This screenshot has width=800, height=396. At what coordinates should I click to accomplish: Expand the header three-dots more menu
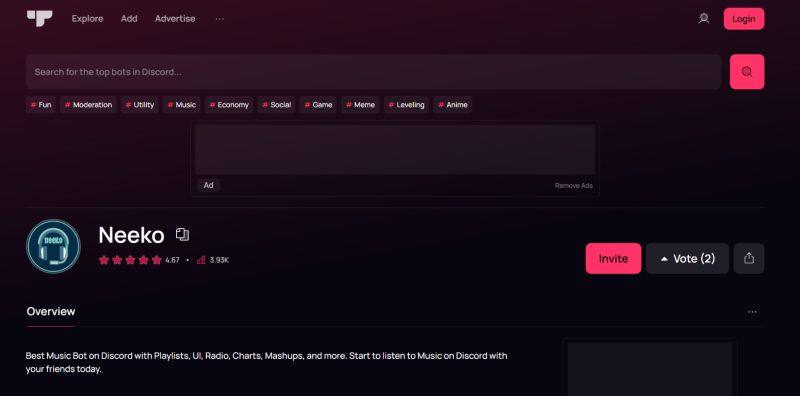click(219, 19)
